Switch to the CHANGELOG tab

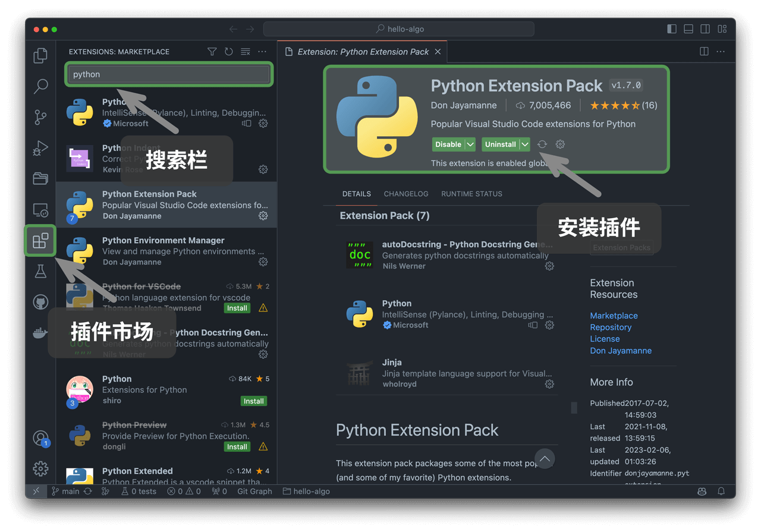(406, 194)
